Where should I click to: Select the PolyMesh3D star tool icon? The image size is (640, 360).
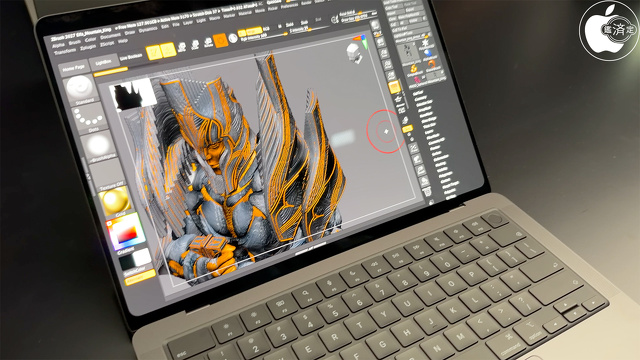425,43
